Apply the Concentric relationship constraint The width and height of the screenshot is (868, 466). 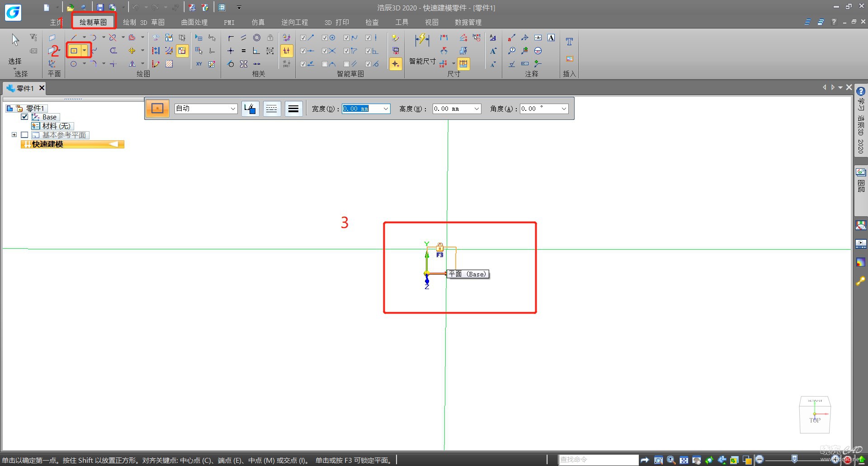pos(257,38)
